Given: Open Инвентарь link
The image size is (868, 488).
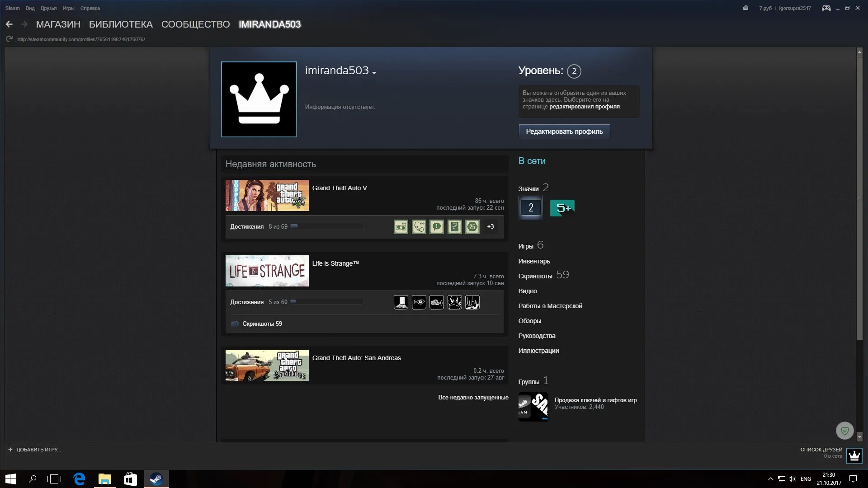Looking at the screenshot, I should (x=534, y=261).
